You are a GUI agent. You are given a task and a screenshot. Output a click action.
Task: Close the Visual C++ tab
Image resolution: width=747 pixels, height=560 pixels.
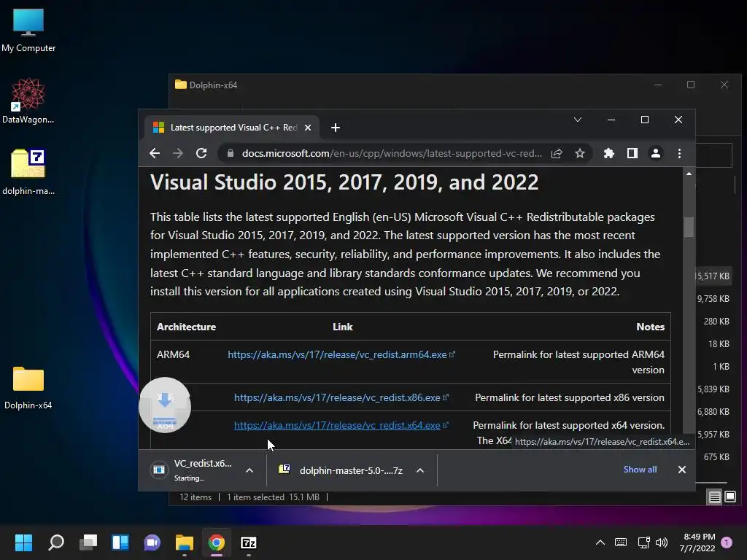pos(308,128)
